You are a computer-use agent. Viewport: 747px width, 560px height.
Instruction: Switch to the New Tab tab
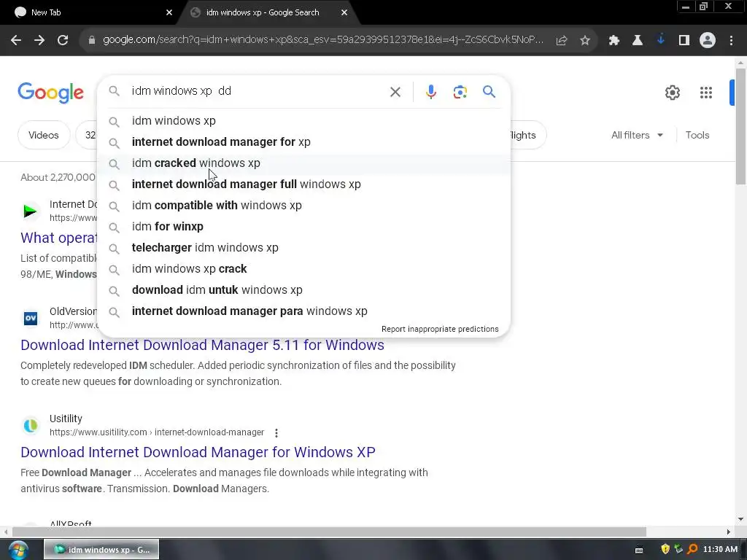[90, 12]
